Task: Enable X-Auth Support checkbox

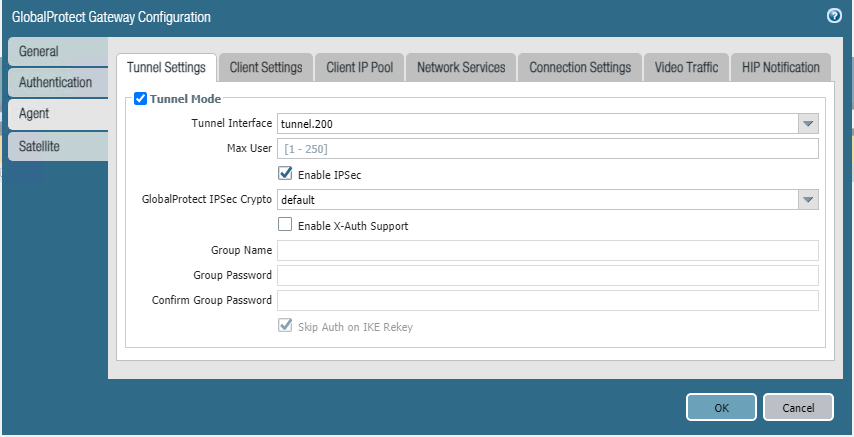Action: [285, 224]
